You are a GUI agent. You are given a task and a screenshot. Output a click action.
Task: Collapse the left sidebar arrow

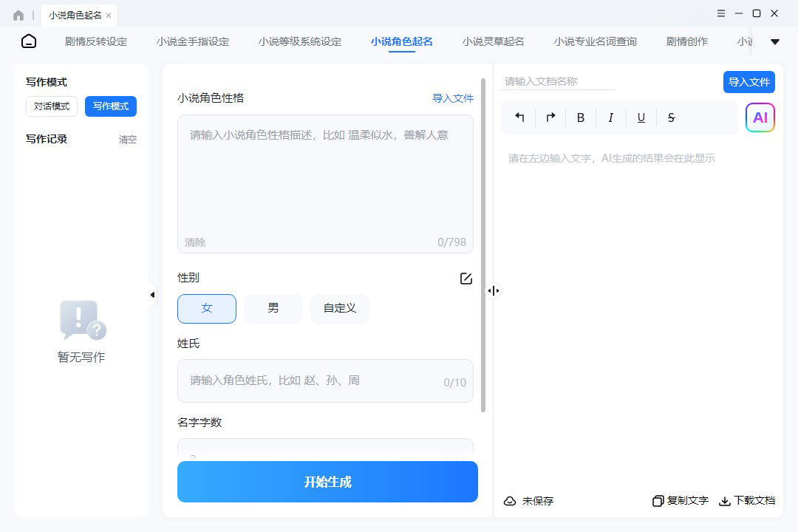pyautogui.click(x=152, y=295)
